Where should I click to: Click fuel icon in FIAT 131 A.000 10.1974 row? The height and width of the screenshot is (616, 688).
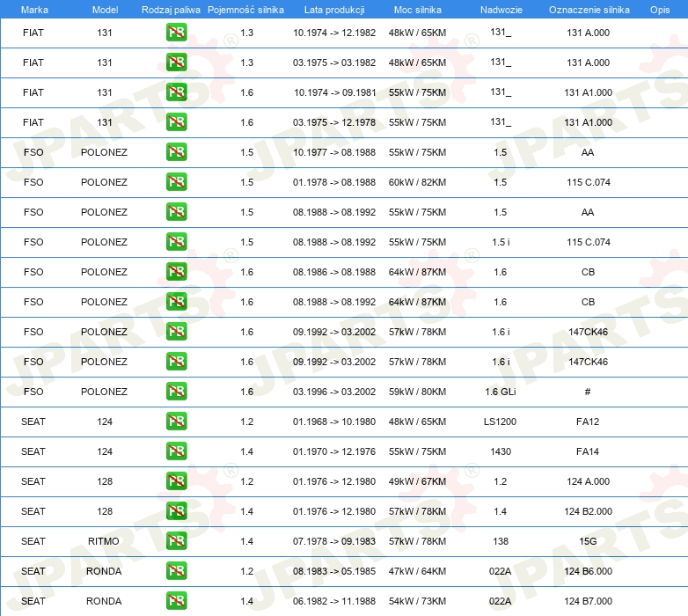pyautogui.click(x=176, y=33)
